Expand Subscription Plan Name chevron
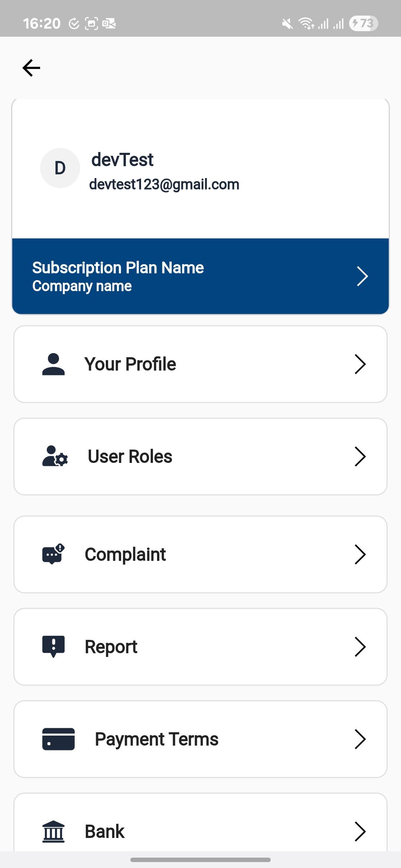 coord(362,276)
